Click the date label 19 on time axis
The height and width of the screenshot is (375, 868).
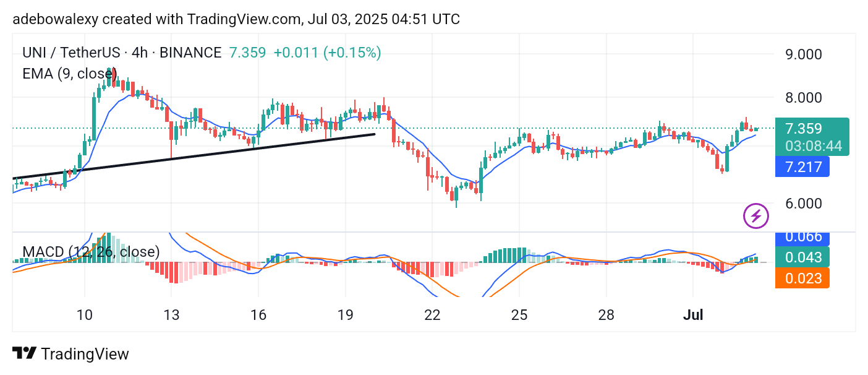point(346,315)
